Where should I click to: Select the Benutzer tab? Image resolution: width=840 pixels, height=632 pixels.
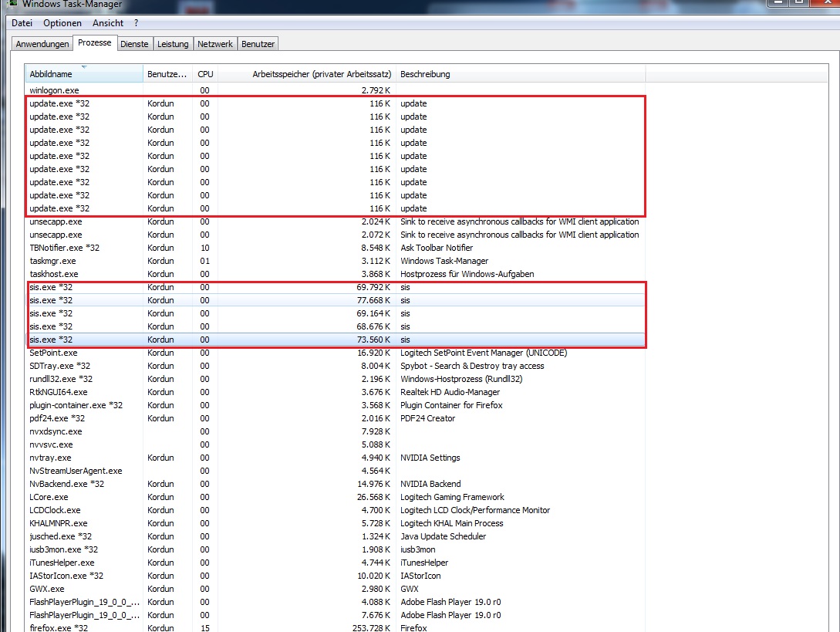[258, 44]
